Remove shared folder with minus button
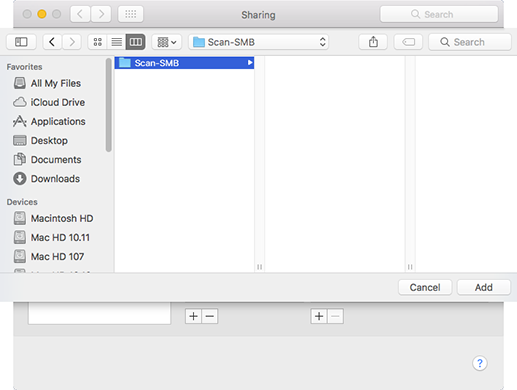Image resolution: width=517 pixels, height=390 pixels. [x=210, y=316]
